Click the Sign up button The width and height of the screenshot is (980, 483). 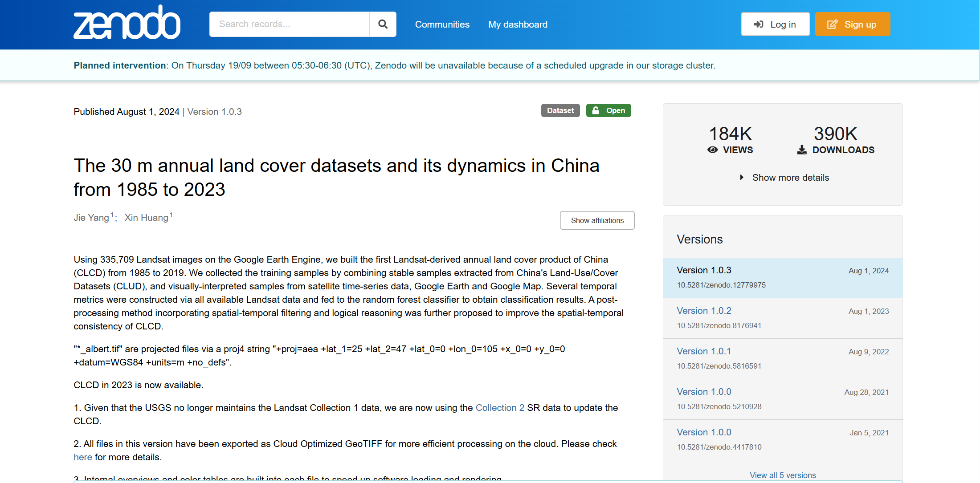coord(852,24)
